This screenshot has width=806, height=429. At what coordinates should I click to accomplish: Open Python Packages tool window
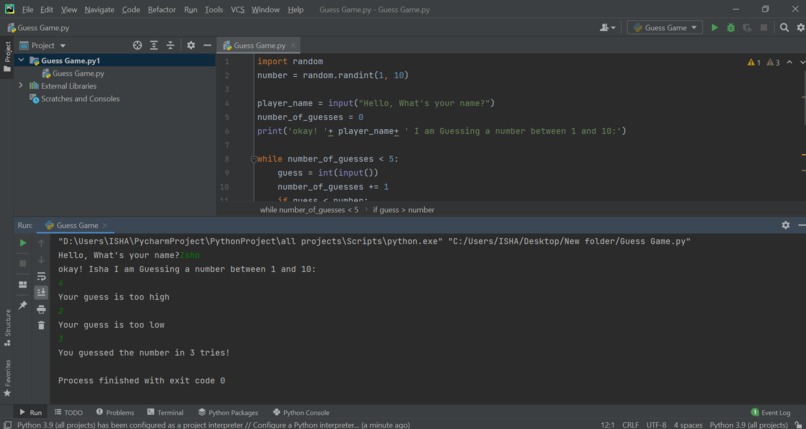[228, 412]
